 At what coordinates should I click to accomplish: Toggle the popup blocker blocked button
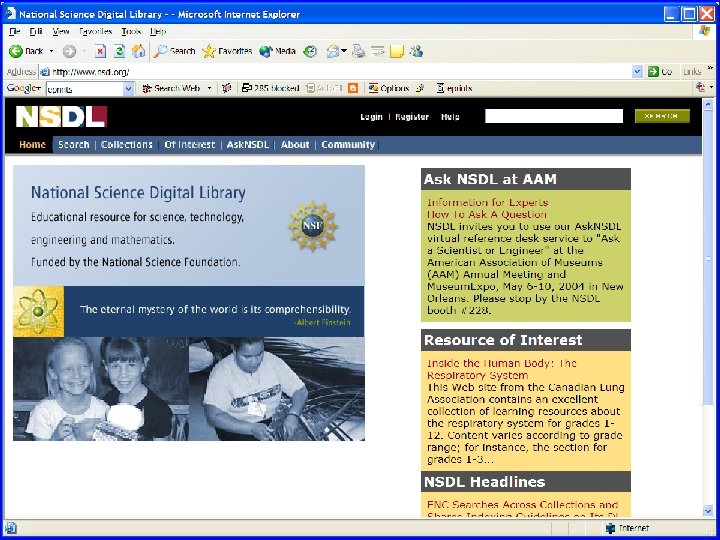[x=270, y=88]
